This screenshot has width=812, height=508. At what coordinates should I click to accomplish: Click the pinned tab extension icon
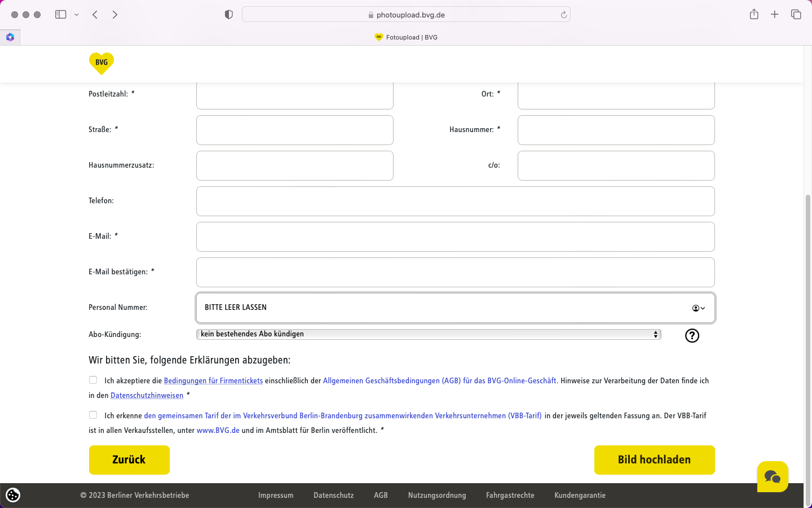click(x=10, y=37)
